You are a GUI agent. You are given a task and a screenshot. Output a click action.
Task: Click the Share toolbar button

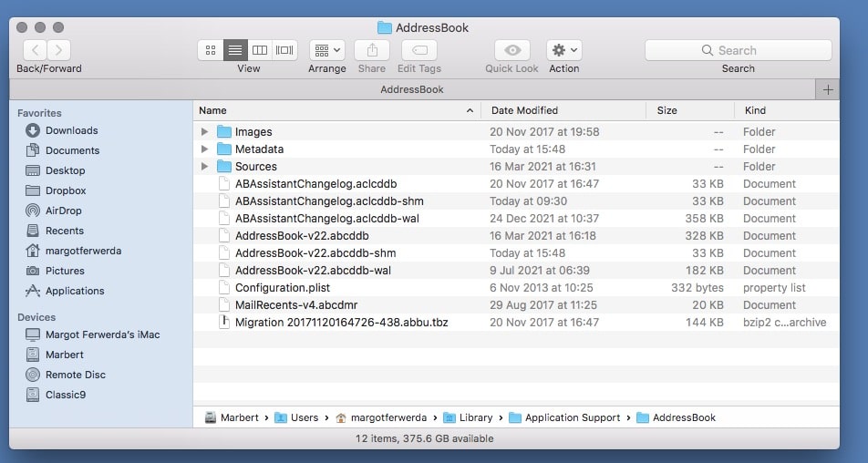[372, 50]
